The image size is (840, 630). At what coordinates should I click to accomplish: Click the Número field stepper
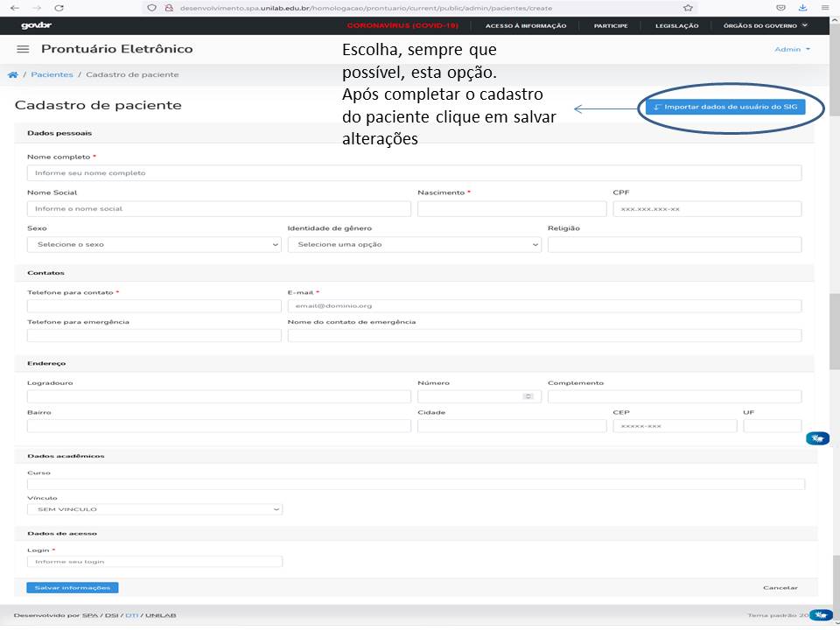click(528, 396)
